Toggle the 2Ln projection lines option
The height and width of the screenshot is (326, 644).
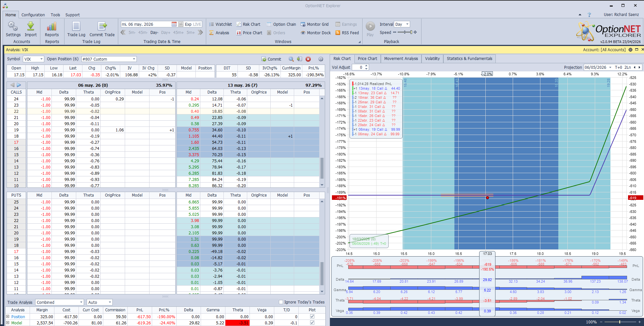pyautogui.click(x=627, y=67)
